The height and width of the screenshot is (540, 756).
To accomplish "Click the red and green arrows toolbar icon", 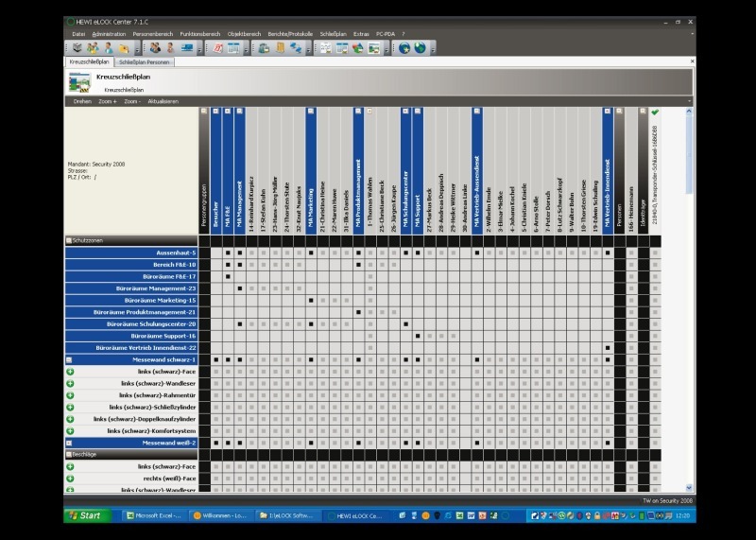I will (358, 48).
